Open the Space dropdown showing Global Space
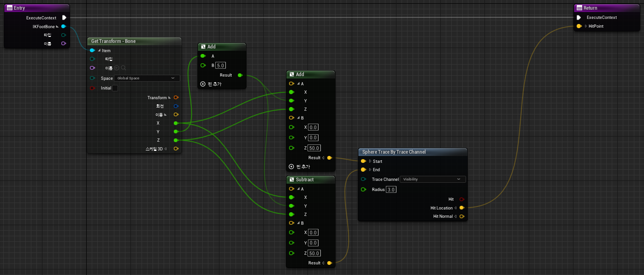Screen dimensions: 644x275 coord(146,78)
